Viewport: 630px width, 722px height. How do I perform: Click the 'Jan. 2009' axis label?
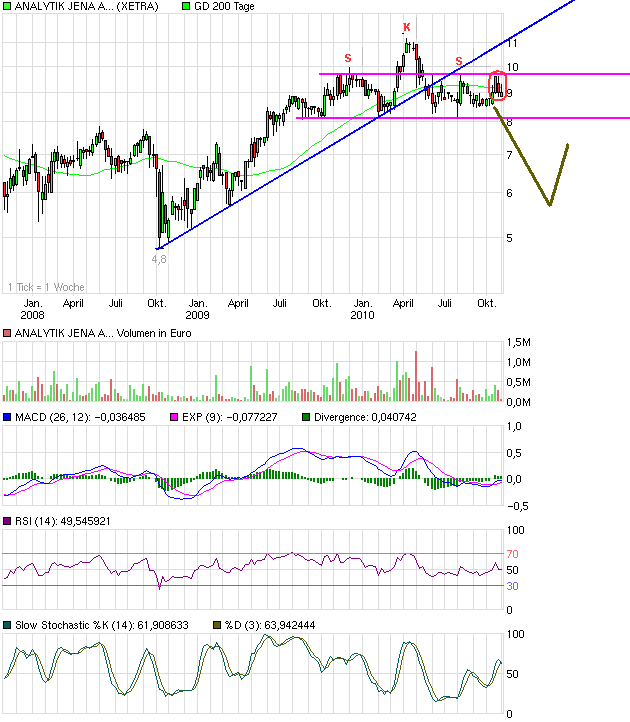coord(198,309)
